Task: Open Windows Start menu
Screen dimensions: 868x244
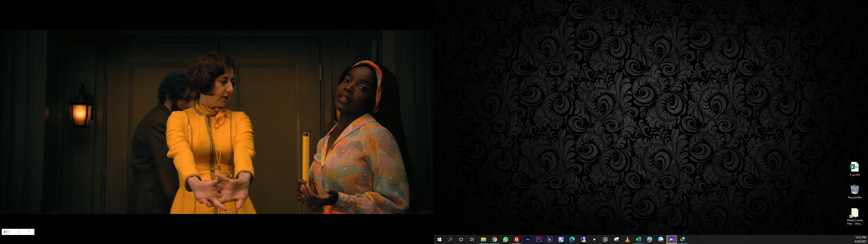Action: click(x=439, y=239)
